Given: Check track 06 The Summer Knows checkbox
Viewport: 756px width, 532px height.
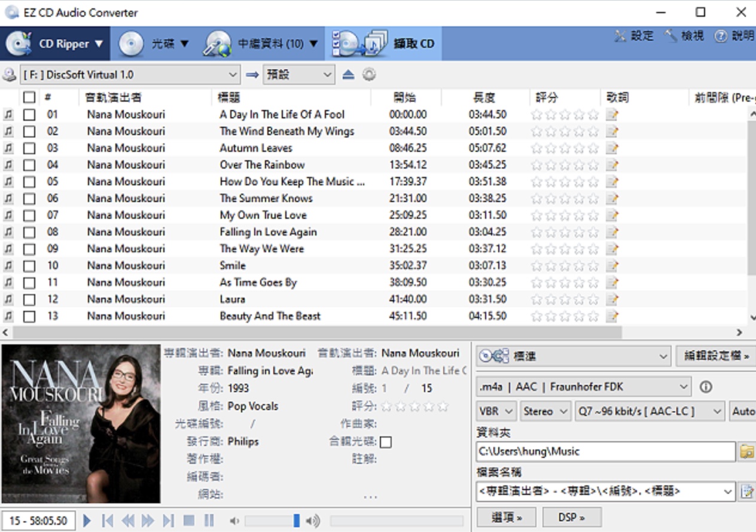Looking at the screenshot, I should pyautogui.click(x=29, y=198).
